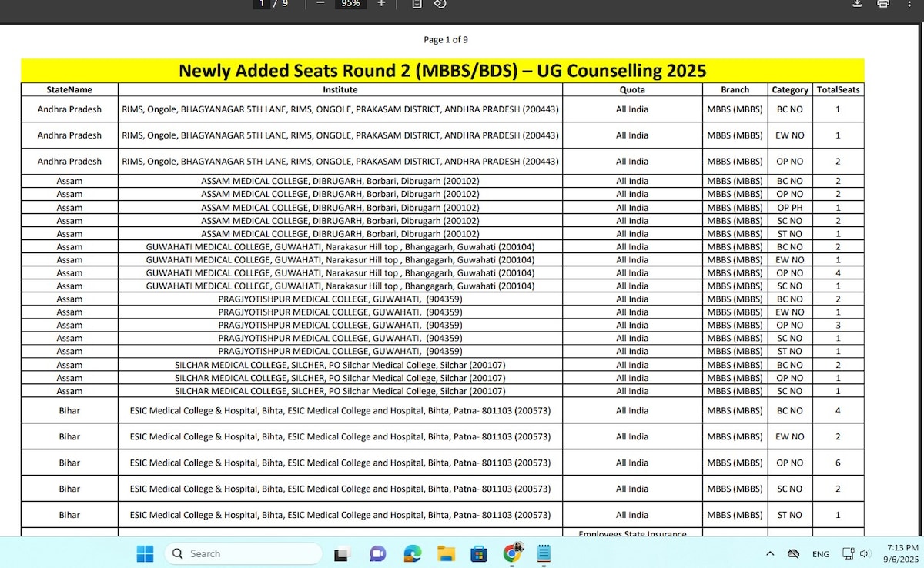Print the document using the printer icon
924x568 pixels.
tap(883, 4)
